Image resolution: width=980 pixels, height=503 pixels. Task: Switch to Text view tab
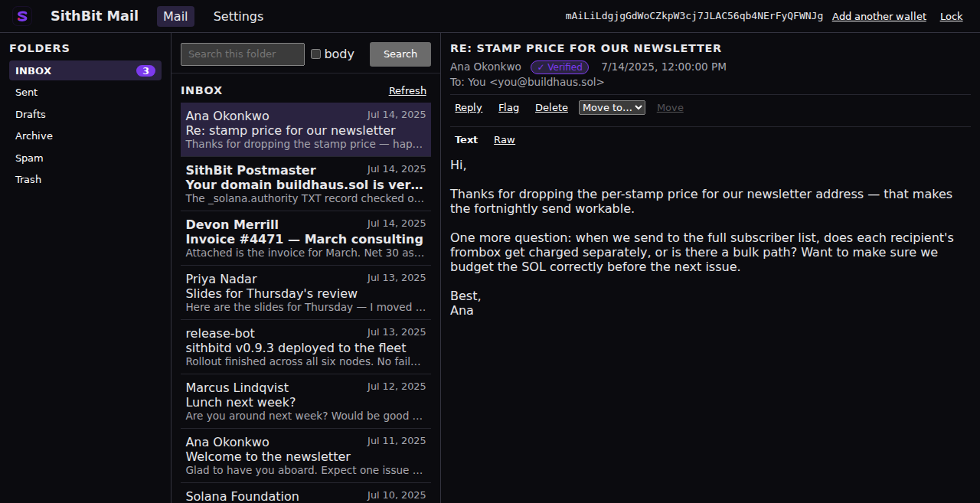click(466, 140)
